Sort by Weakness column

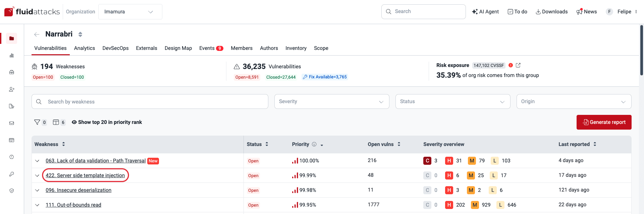[63, 144]
